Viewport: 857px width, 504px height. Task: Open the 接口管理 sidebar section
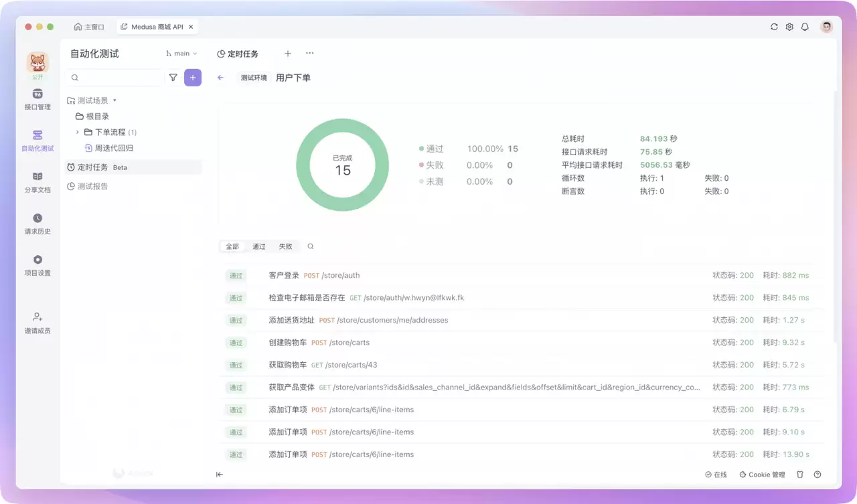tap(37, 99)
